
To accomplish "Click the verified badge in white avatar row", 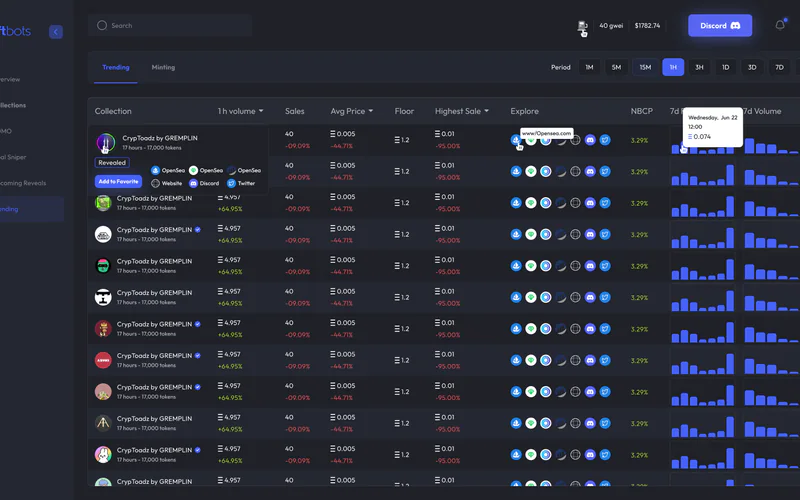I will pyautogui.click(x=198, y=230).
